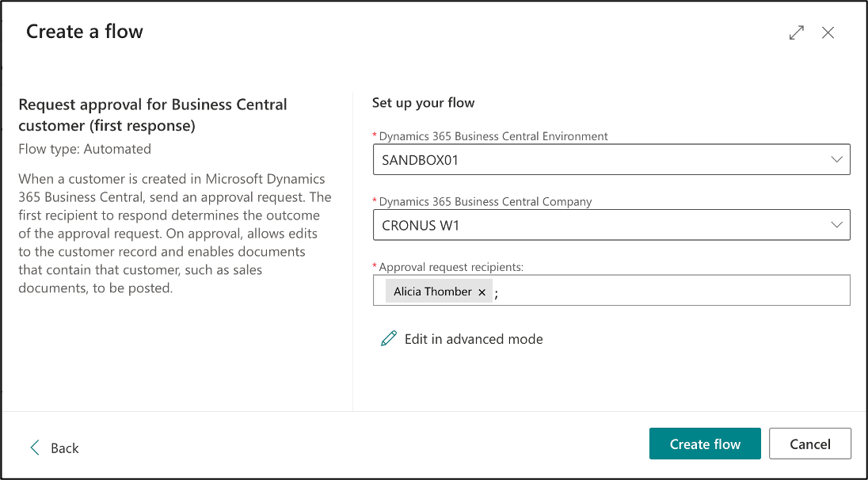
Task: Click the Back link
Action: tap(64, 448)
